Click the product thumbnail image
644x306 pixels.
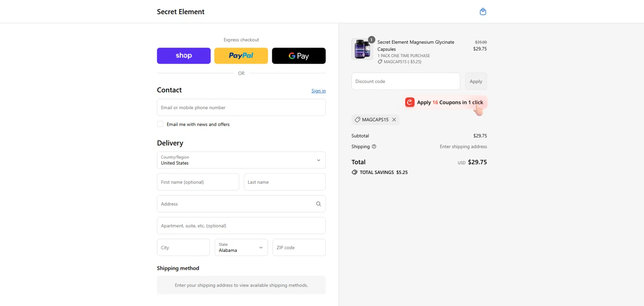click(x=362, y=49)
